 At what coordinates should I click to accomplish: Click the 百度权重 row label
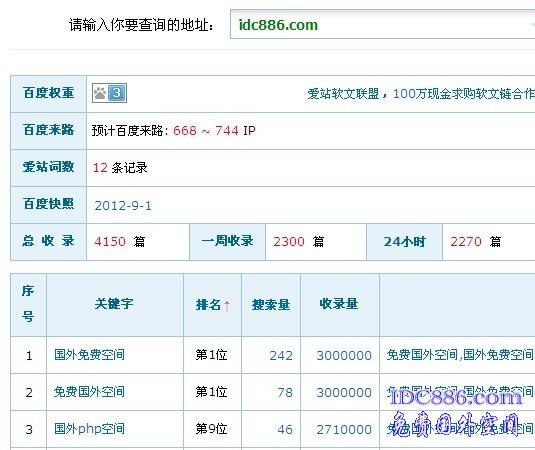pos(48,93)
